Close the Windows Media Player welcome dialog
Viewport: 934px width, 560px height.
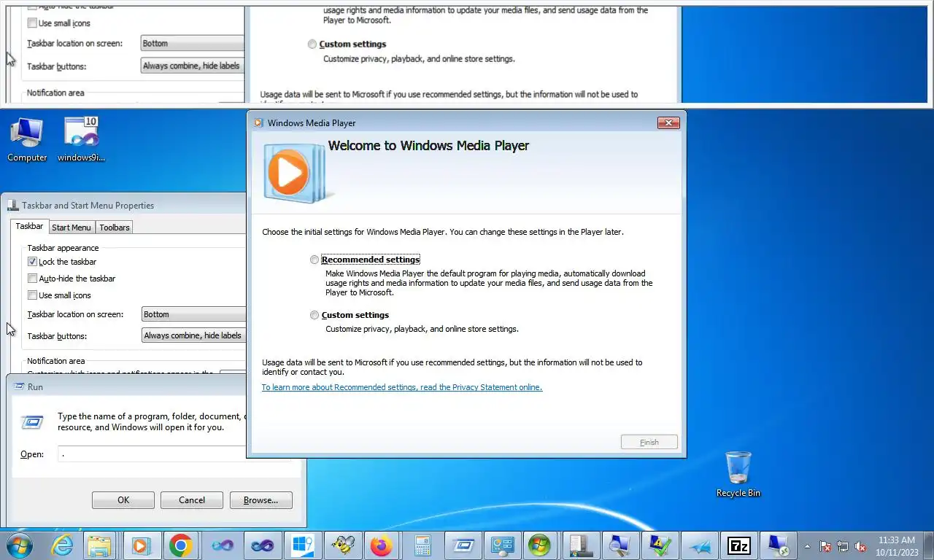[668, 123]
